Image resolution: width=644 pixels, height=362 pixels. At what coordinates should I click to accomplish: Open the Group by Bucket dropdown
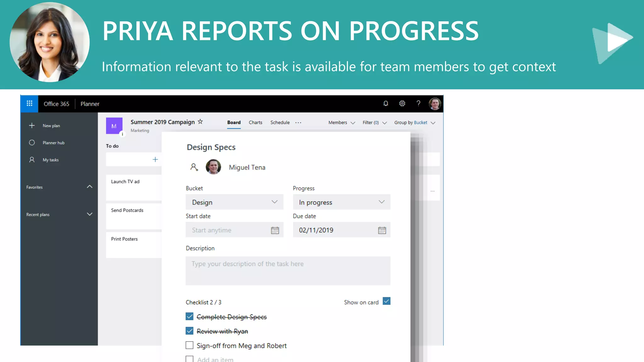pyautogui.click(x=415, y=123)
